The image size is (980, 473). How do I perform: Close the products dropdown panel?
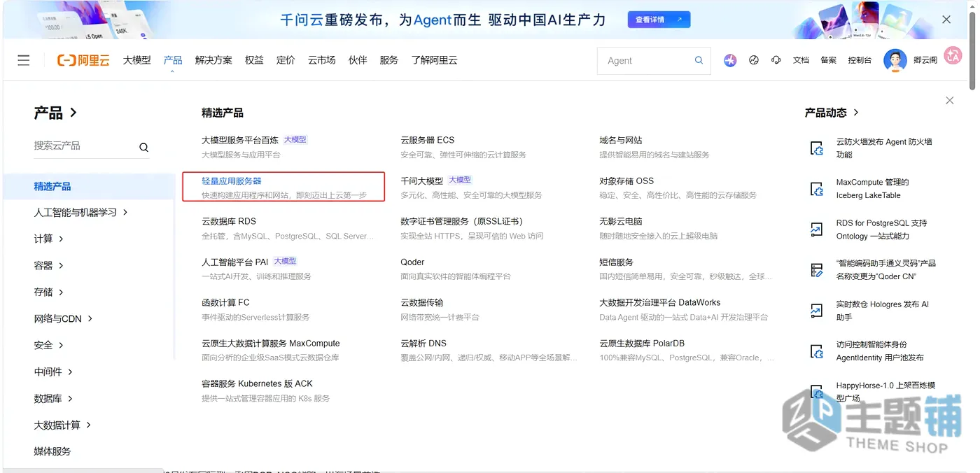(x=950, y=101)
